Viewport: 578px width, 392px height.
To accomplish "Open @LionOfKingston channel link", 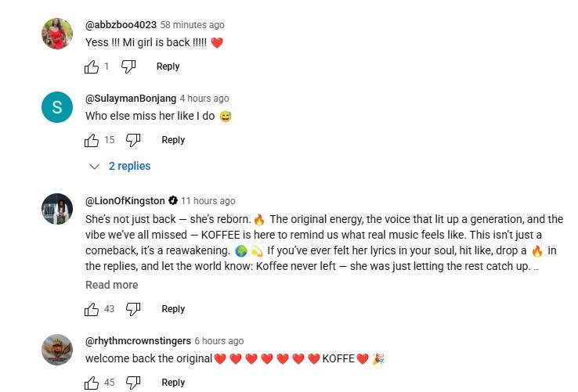I will point(125,201).
